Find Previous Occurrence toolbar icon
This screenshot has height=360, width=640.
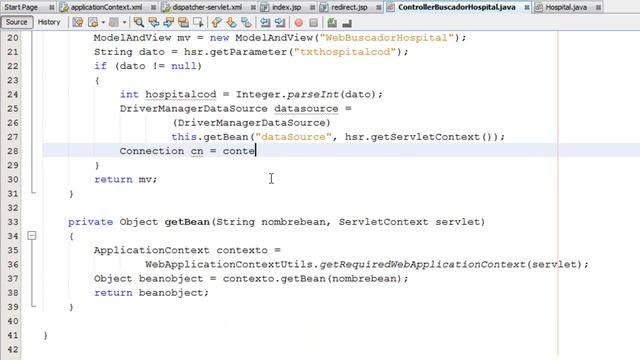point(154,22)
